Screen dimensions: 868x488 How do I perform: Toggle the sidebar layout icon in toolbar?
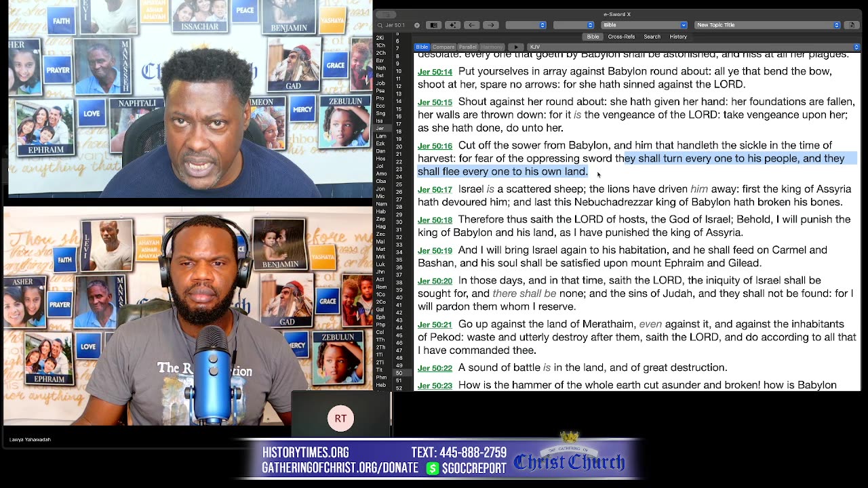point(433,25)
